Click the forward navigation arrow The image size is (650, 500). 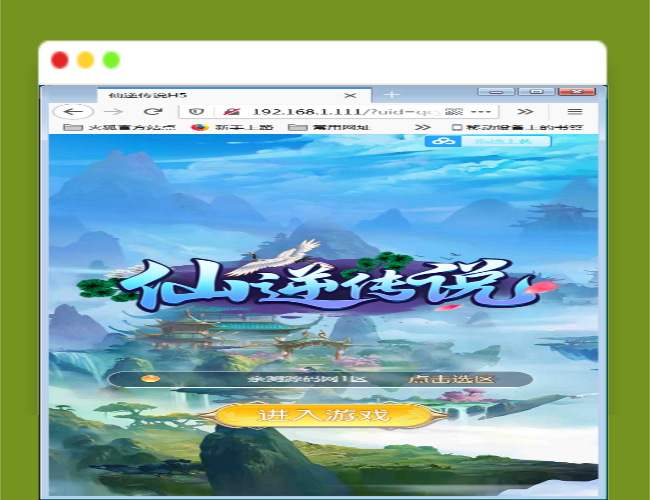point(113,112)
